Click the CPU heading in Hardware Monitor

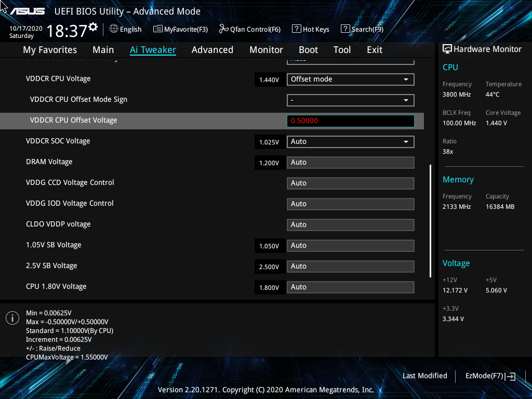[x=450, y=67]
